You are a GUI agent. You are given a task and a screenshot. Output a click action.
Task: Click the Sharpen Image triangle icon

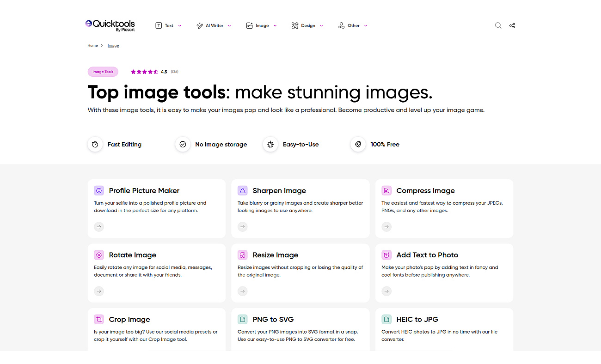(x=243, y=190)
